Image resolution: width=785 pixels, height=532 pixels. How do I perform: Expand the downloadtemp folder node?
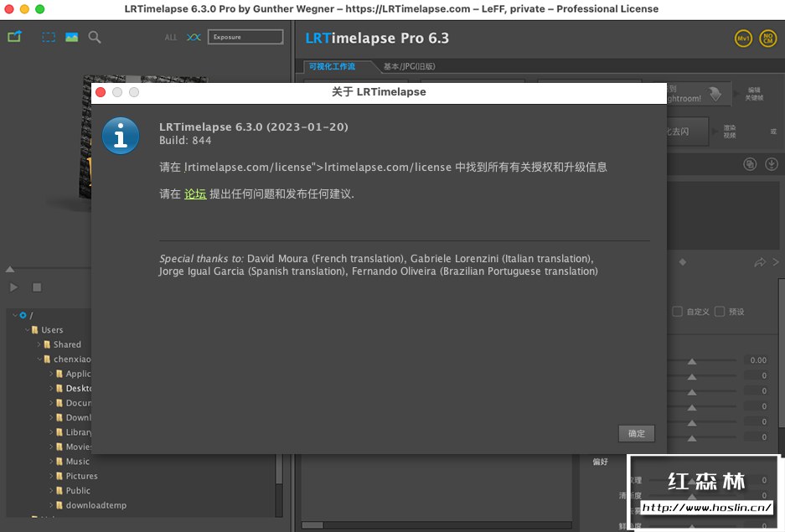51,505
